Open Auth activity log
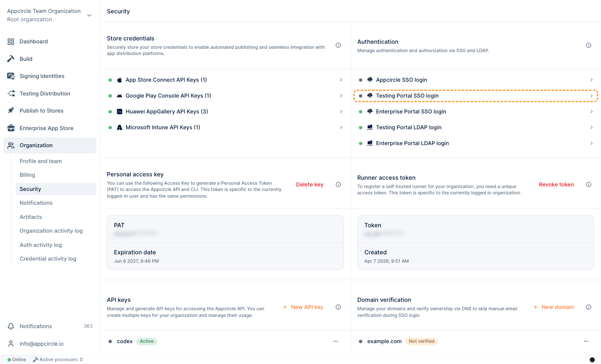Image resolution: width=601 pixels, height=364 pixels. click(x=40, y=245)
